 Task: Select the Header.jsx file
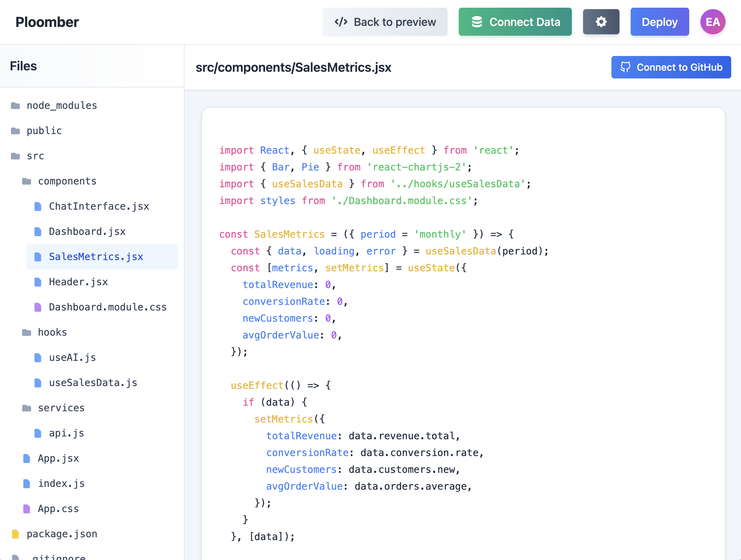click(x=78, y=282)
